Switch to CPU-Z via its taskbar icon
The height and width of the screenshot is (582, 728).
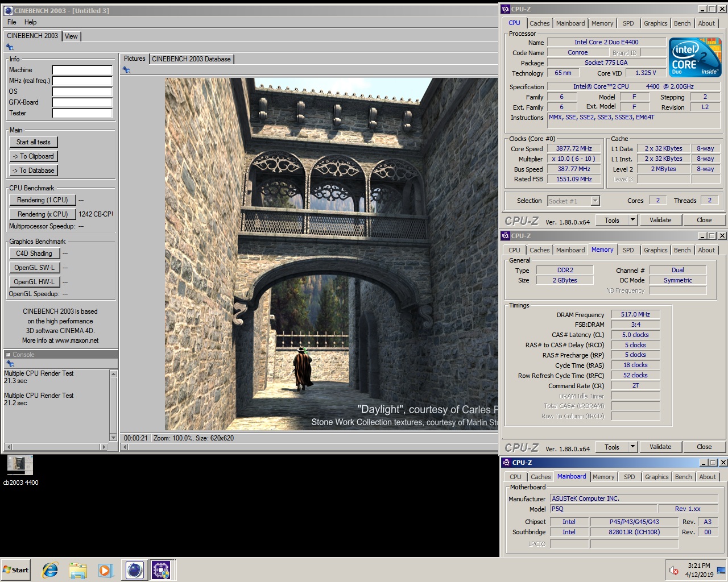coord(161,570)
